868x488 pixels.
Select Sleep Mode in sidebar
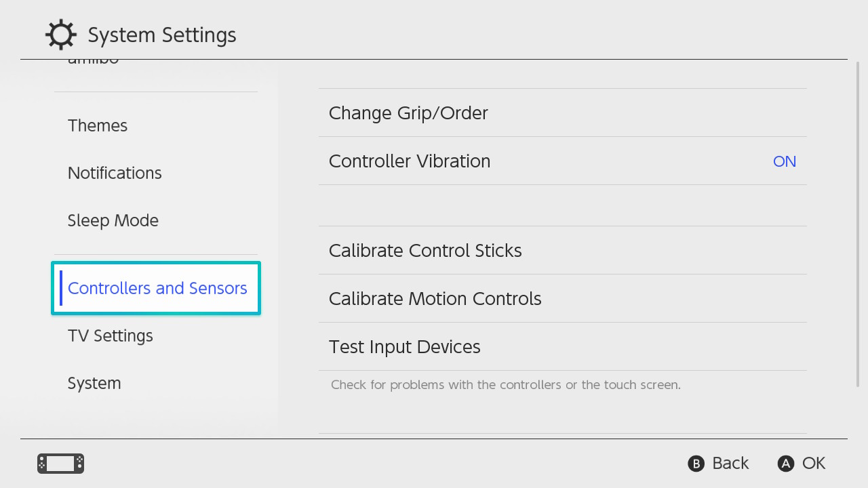113,221
